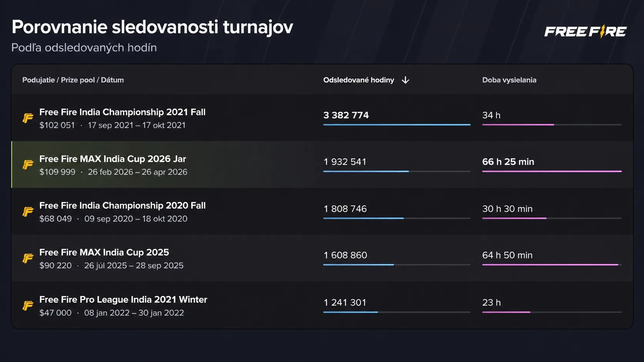Click icon beside Free Fire MAX India Cup 2025
The image size is (644, 362).
(28, 258)
